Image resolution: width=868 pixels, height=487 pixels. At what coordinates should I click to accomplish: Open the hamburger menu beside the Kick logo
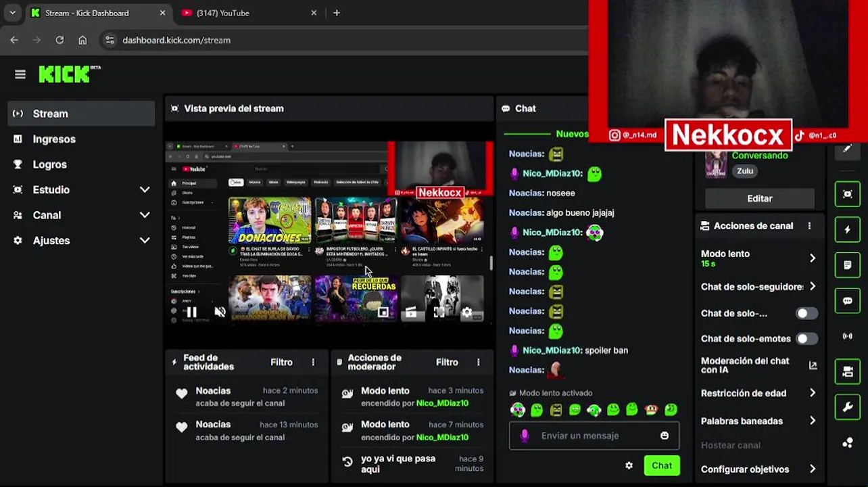point(20,74)
